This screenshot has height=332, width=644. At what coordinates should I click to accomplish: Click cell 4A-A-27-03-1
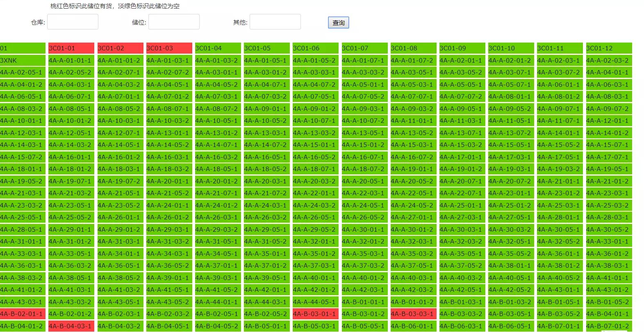pyautogui.click(x=462, y=217)
